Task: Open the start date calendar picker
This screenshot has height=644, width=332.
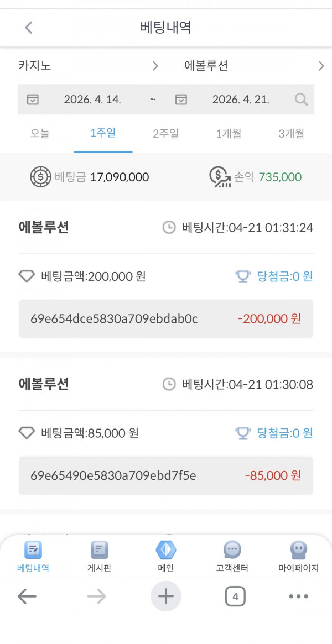Action: (x=34, y=100)
